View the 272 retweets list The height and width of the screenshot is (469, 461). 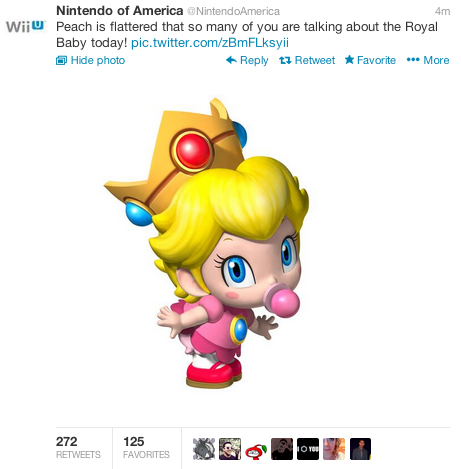click(78, 448)
